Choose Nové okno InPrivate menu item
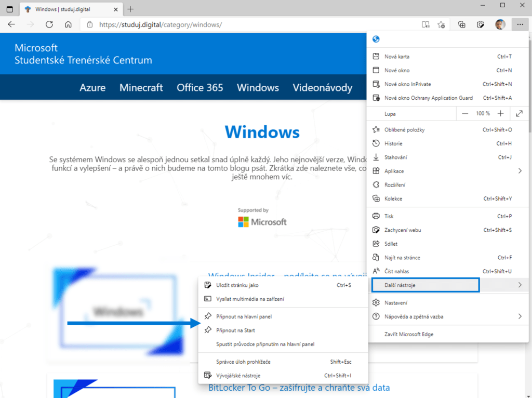Viewport: 532px width, 398px height. (x=407, y=84)
